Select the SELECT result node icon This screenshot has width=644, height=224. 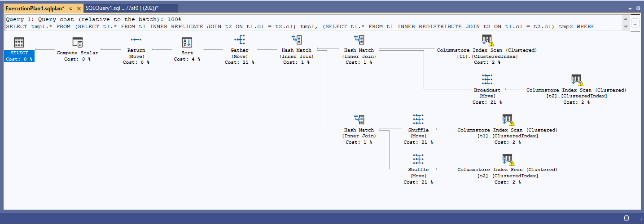[x=19, y=43]
